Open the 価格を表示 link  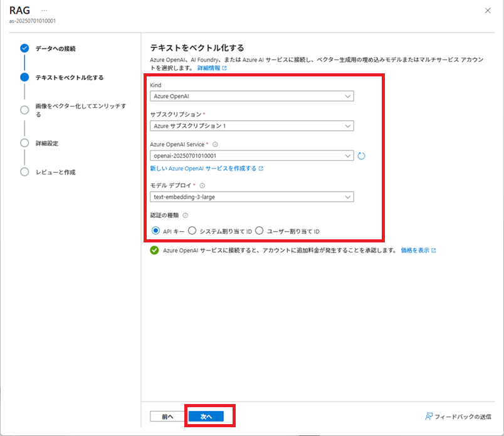click(418, 251)
